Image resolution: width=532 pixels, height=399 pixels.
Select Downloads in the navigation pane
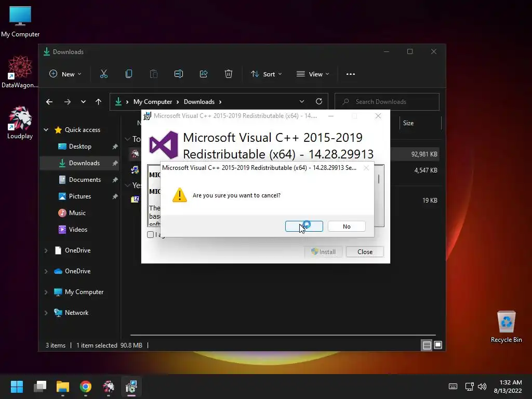tap(79, 163)
